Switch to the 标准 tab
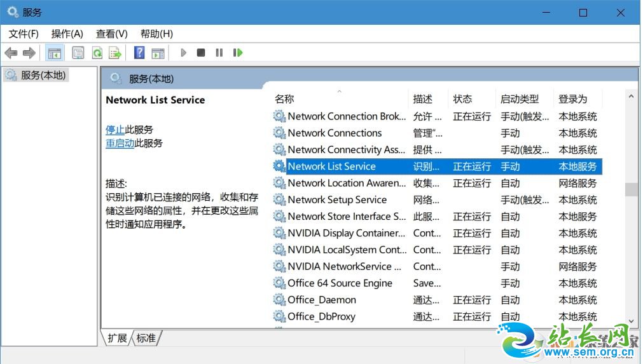643x364 pixels. [x=146, y=338]
